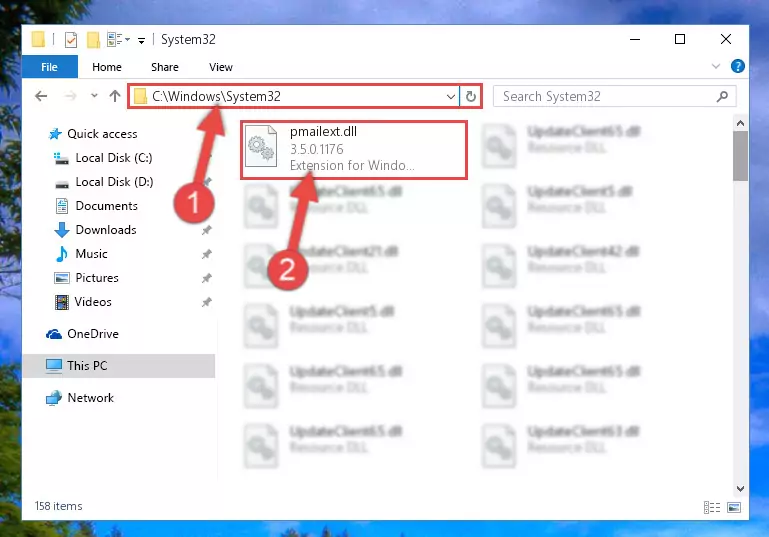Click the pin icon beside Music
This screenshot has width=769, height=537.
[x=207, y=254]
